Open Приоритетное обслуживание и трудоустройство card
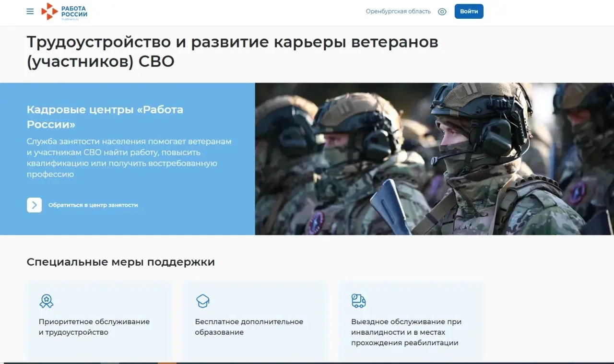The height and width of the screenshot is (364, 614). (98, 320)
